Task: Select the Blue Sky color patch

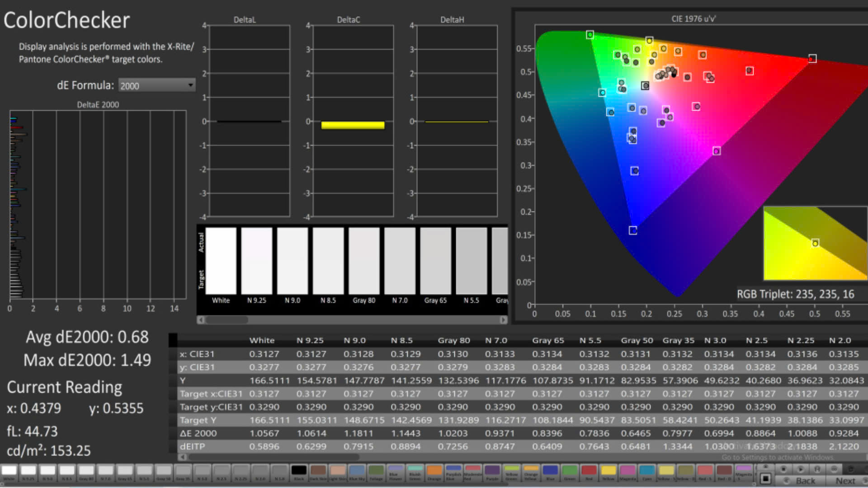Action: coord(357,471)
